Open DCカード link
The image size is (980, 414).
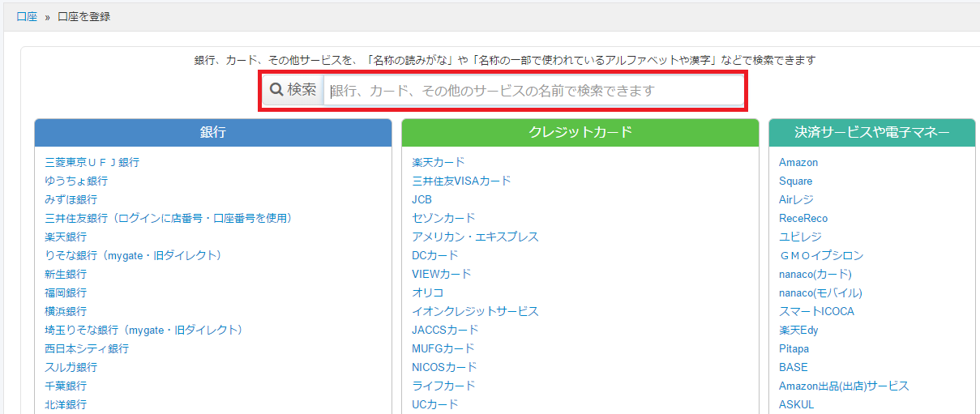(435, 255)
